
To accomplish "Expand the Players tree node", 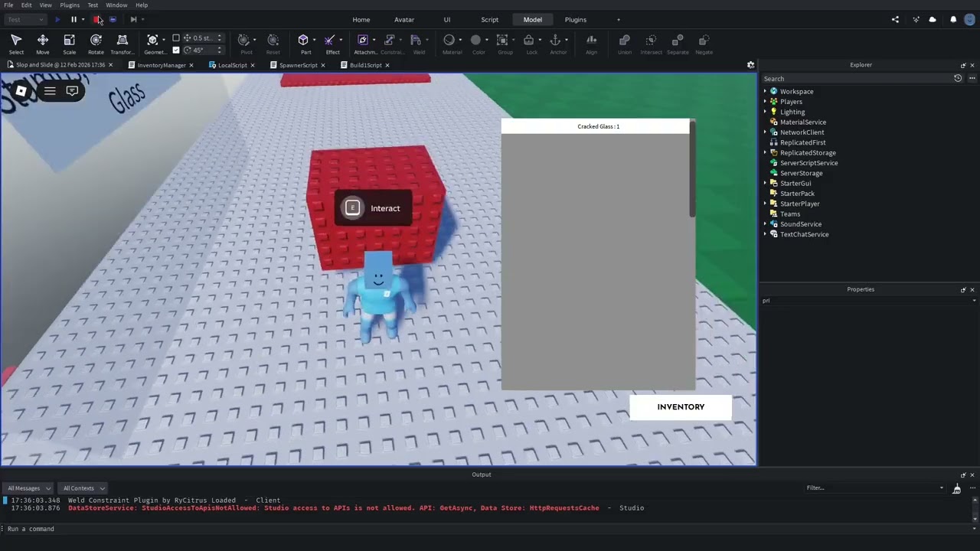I will pos(765,102).
